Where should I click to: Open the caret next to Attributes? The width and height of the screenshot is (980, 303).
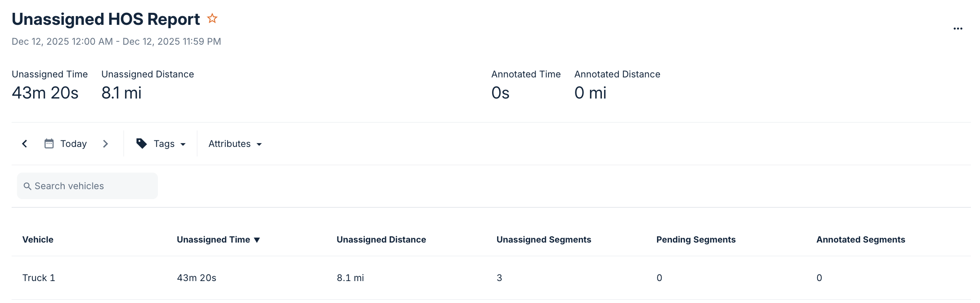tap(260, 144)
